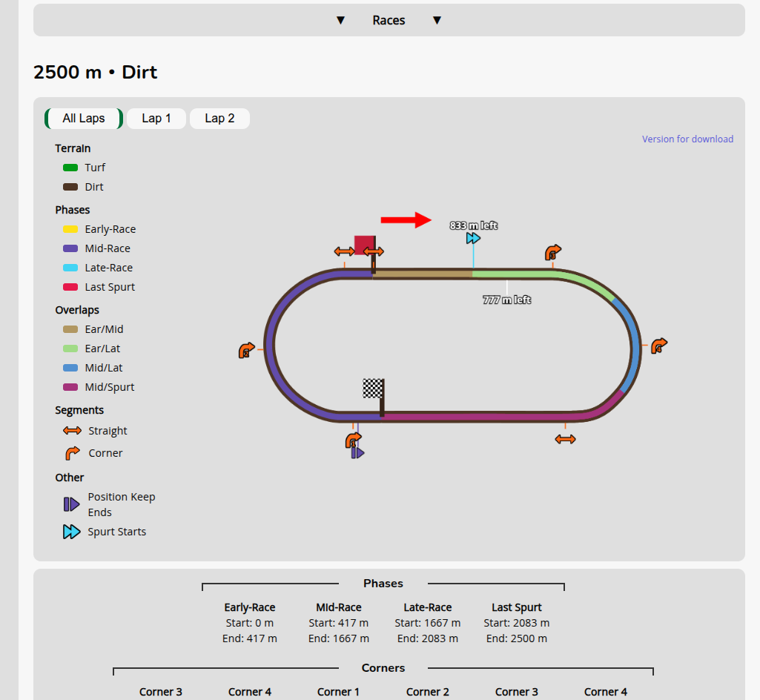Click the Corner 1 arrow icon below track

pyautogui.click(x=354, y=440)
